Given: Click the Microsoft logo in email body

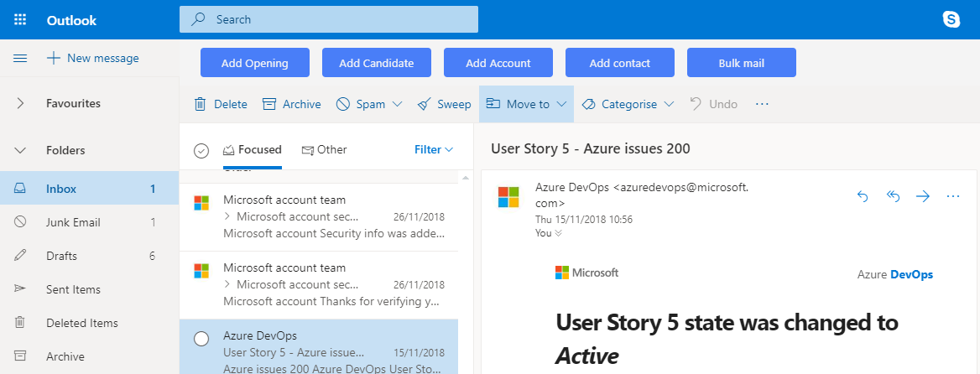Looking at the screenshot, I should 586,273.
